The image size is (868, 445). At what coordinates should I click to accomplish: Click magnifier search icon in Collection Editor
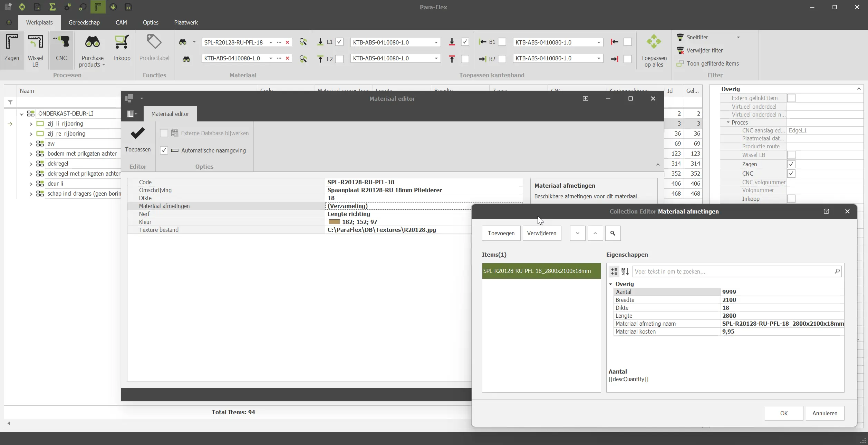click(x=613, y=233)
